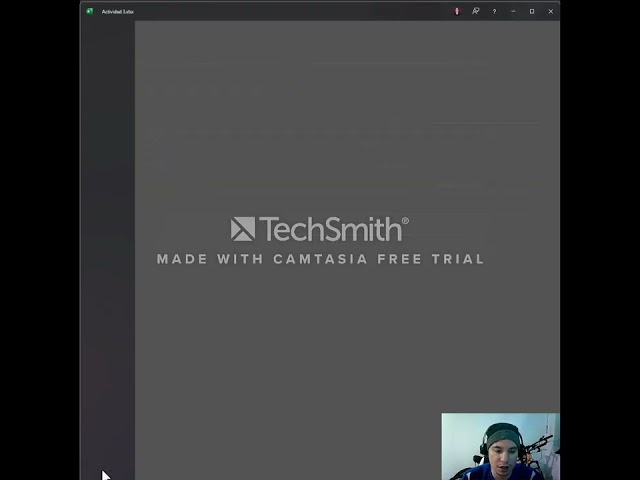Image resolution: width=640 pixels, height=480 pixels.
Task: Open the user account avatar in title bar
Action: [457, 11]
